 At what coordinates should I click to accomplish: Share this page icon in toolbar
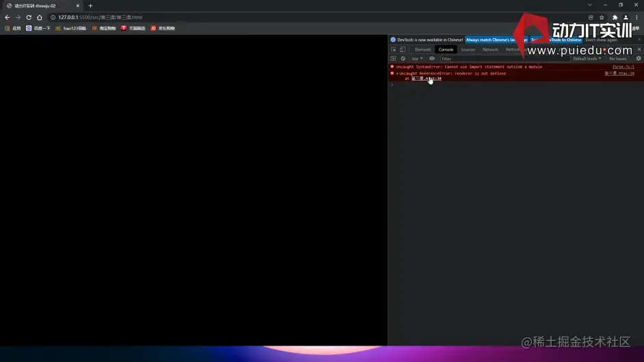point(591,17)
